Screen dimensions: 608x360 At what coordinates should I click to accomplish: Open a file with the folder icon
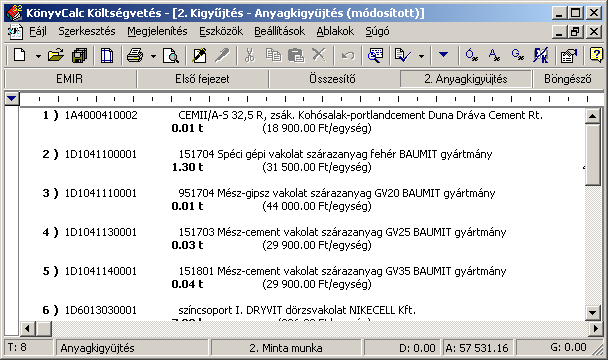pyautogui.click(x=56, y=55)
